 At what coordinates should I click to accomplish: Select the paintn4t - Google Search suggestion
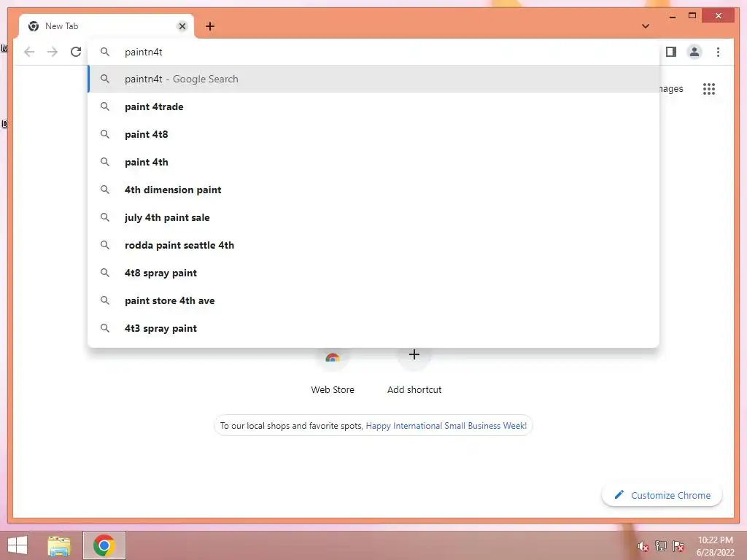point(374,79)
